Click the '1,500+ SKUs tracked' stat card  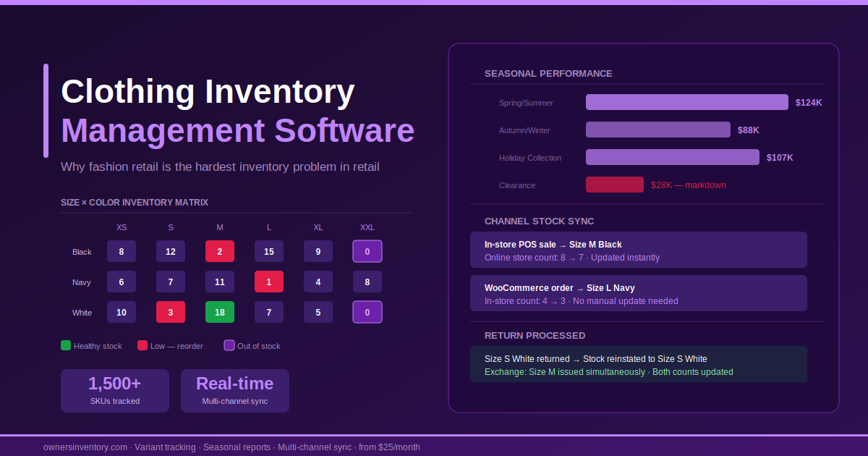[115, 391]
